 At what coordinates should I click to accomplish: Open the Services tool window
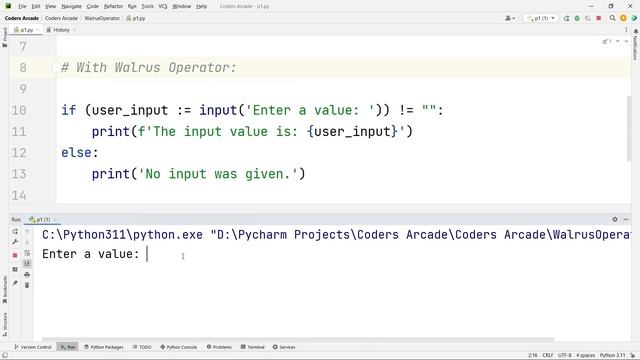point(284,347)
